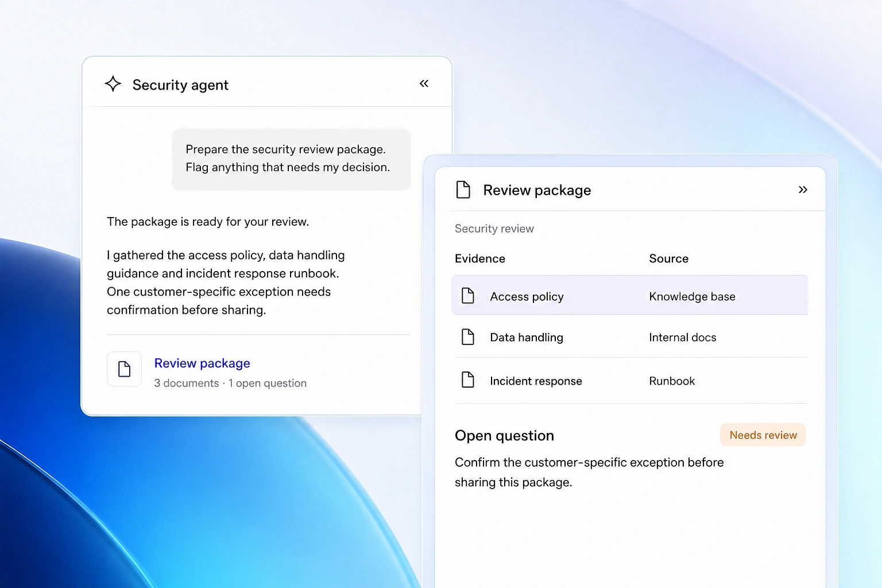Click the '3 documents · 1 open question' subtitle
This screenshot has width=882, height=588.
[x=230, y=383]
